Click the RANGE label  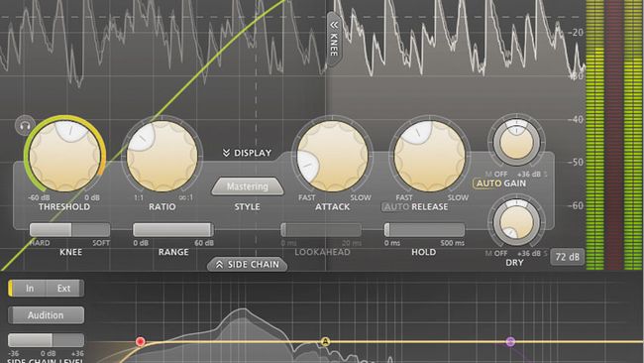(x=173, y=252)
